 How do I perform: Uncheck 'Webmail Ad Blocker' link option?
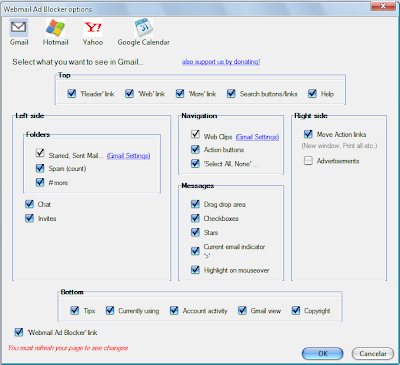click(19, 332)
